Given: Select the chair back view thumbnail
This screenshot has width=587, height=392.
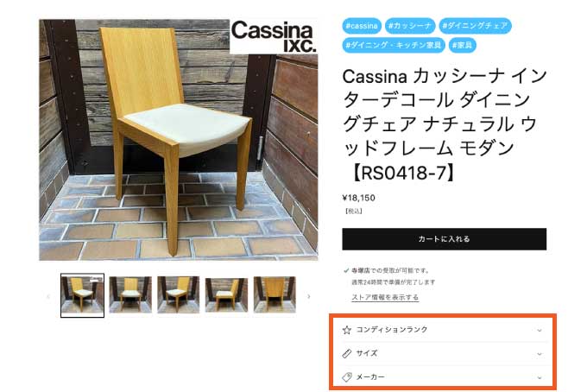Looking at the screenshot, I should point(275,294).
